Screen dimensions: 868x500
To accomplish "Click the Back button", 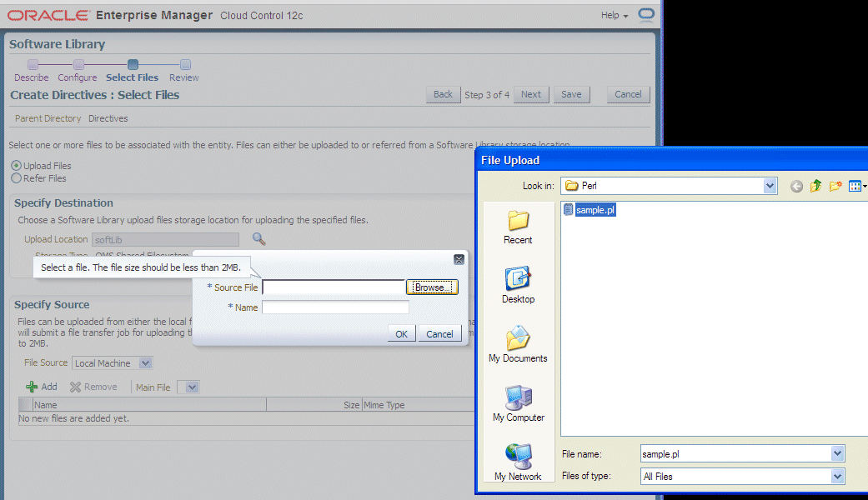I will point(443,94).
